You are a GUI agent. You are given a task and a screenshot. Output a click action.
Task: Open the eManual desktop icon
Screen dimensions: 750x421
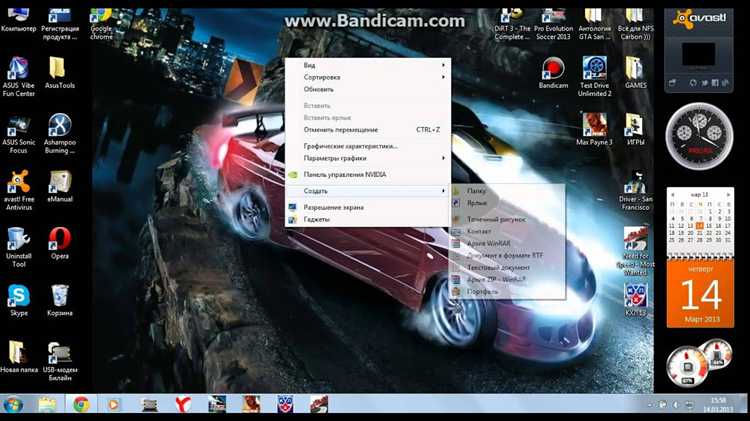pos(60,187)
